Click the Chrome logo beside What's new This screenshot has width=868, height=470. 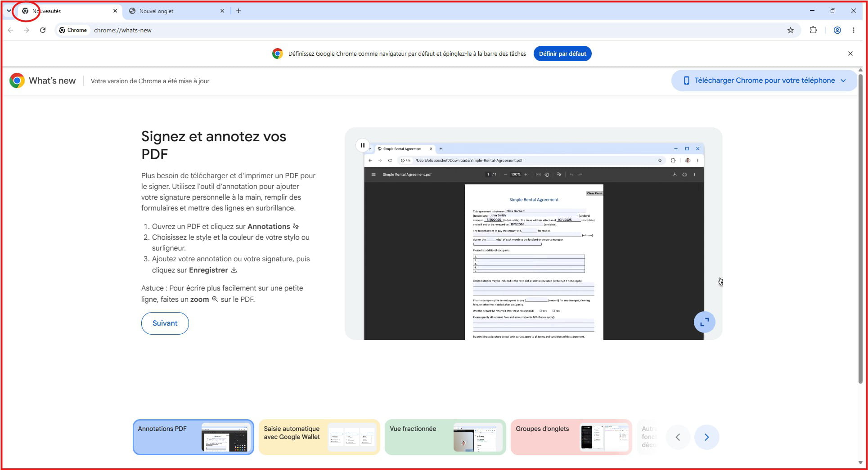pyautogui.click(x=17, y=81)
